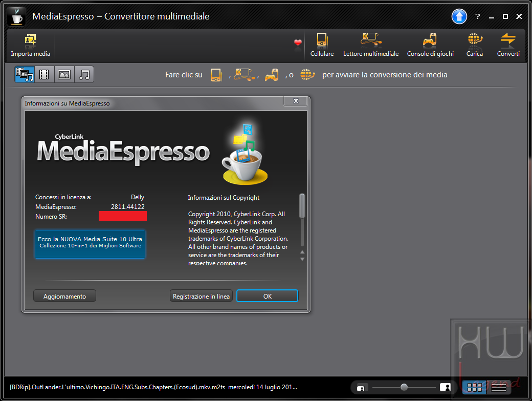This screenshot has width=532, height=401.
Task: Open the Carica upload option
Action: [474, 45]
